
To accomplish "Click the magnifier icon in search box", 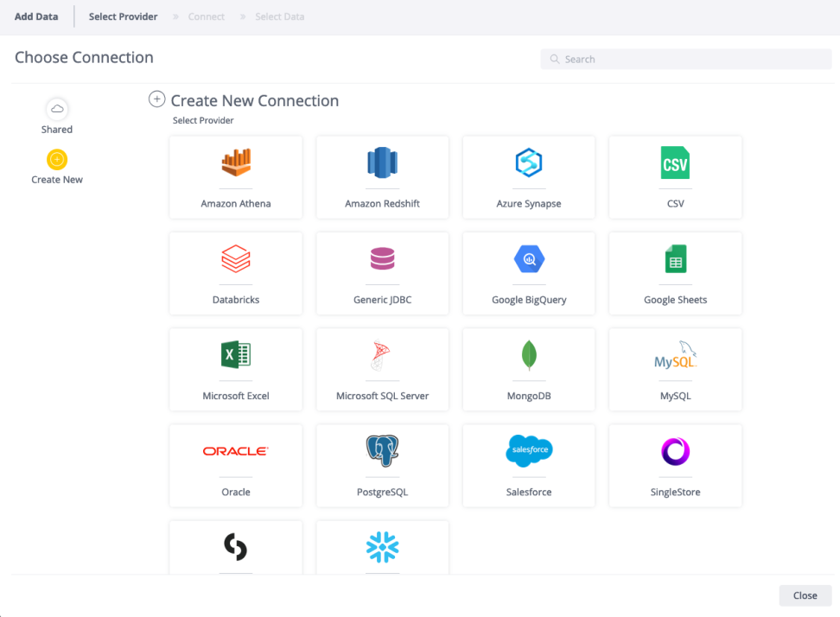I will click(x=555, y=59).
